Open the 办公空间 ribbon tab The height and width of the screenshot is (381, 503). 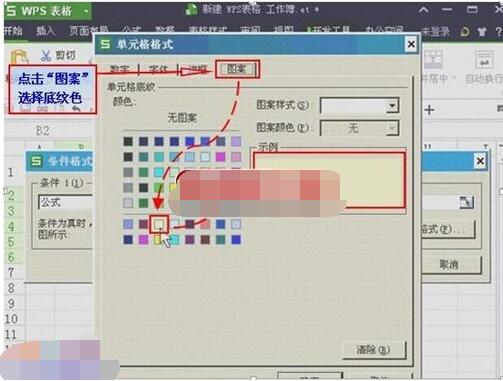pyautogui.click(x=384, y=31)
